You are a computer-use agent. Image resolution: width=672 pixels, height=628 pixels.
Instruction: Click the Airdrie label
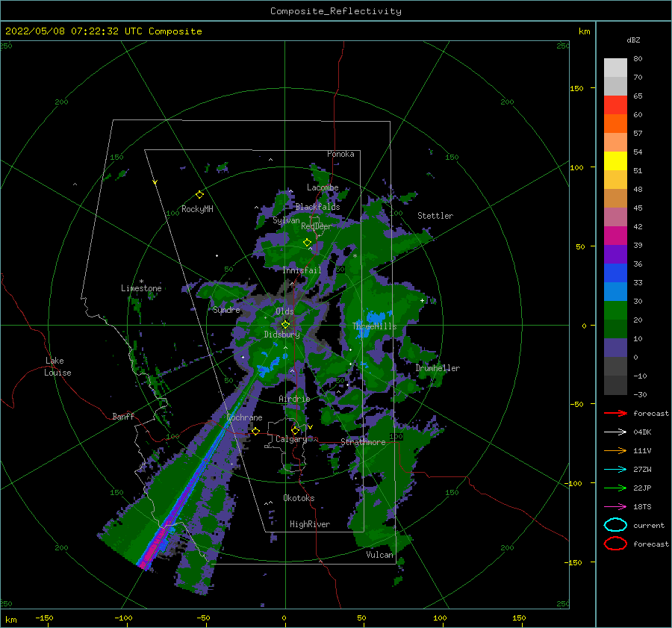click(294, 399)
